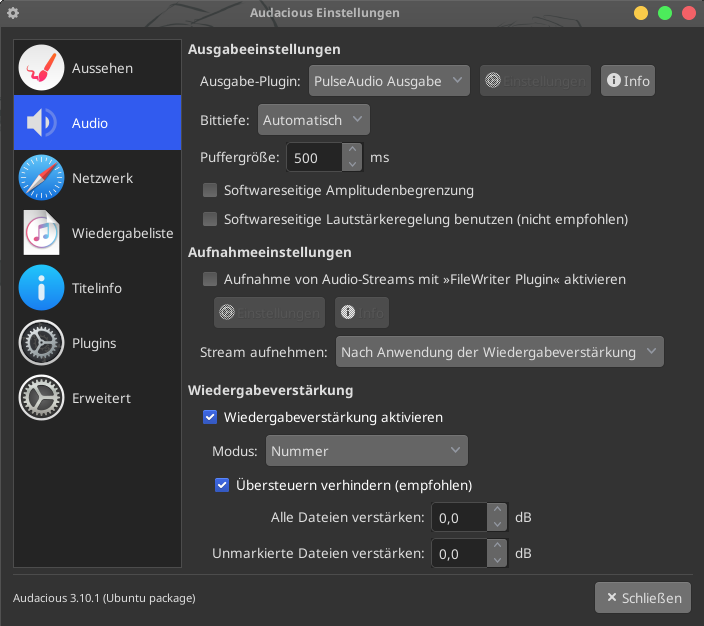Decrease Alle Dateien verstärken value
This screenshot has height=626, width=704.
(497, 524)
